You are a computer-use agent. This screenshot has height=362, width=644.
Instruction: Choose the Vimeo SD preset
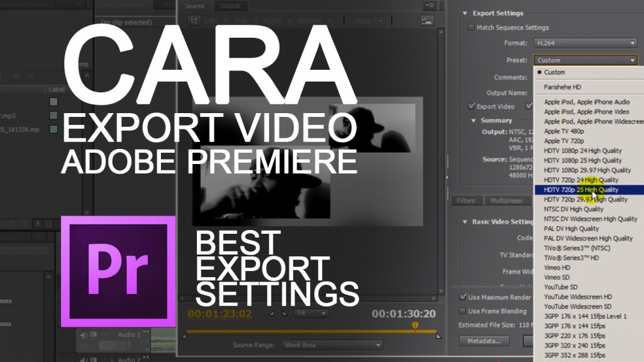tap(589, 277)
